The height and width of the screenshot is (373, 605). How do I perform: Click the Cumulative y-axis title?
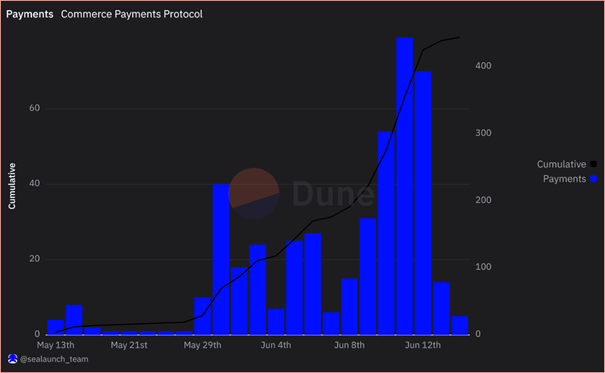coord(12,186)
